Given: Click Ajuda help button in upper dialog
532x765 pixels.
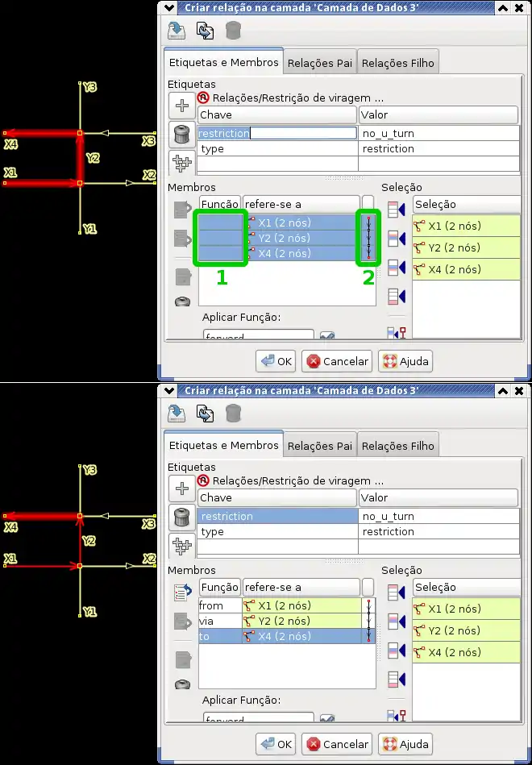Looking at the screenshot, I should pos(406,361).
